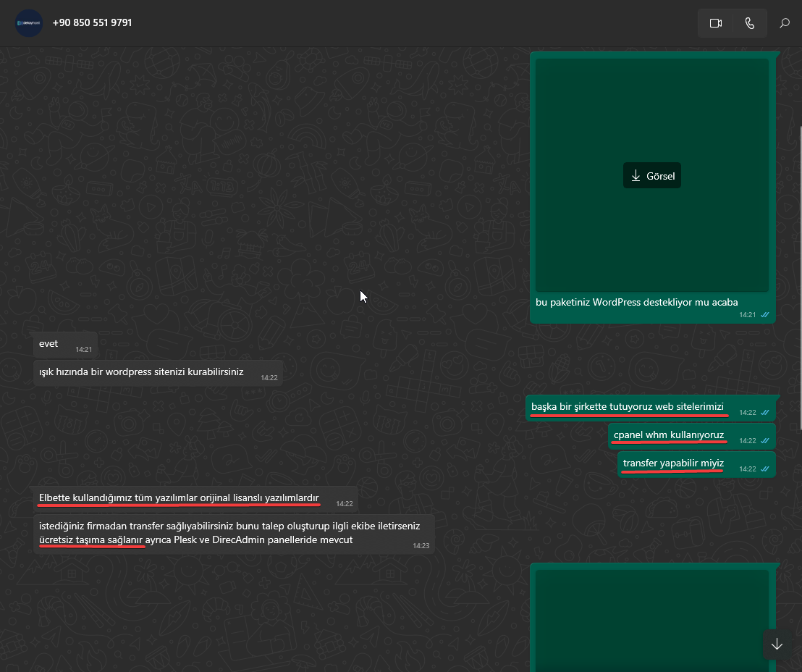The image size is (802, 672).
Task: Start a video call with the contact
Action: coord(716,23)
